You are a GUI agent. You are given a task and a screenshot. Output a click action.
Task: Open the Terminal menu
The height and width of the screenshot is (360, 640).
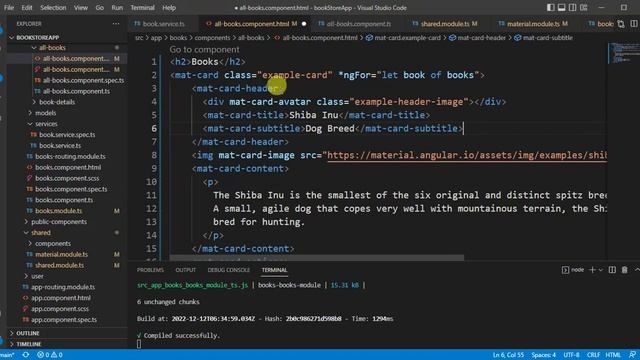(142, 7)
